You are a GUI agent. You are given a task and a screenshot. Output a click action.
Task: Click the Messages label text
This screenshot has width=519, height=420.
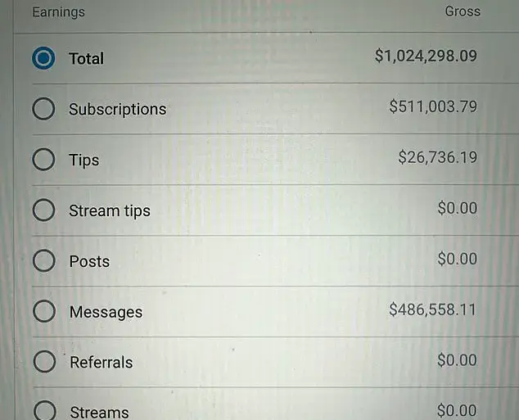click(106, 312)
